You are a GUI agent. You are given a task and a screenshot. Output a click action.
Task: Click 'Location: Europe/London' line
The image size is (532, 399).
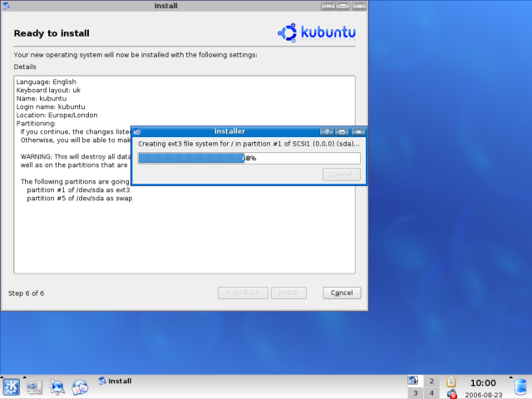click(x=57, y=115)
